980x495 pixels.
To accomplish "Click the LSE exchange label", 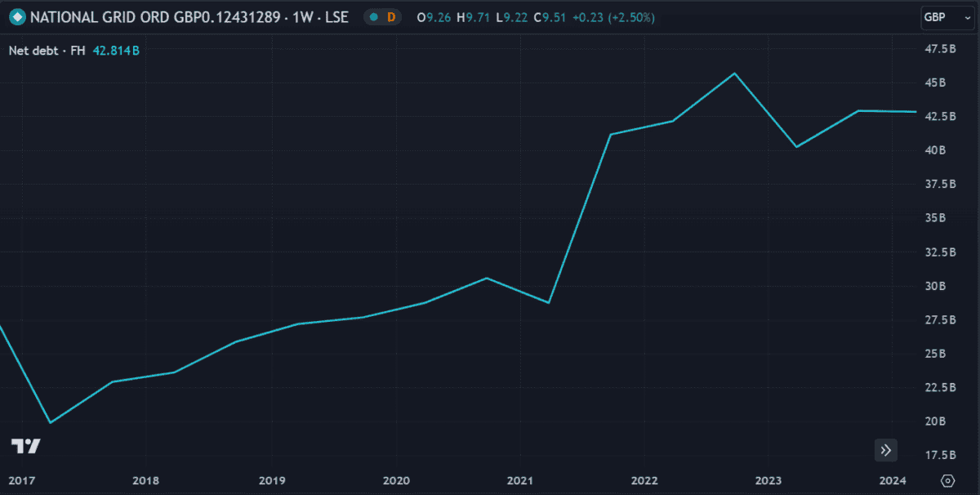I will (336, 16).
